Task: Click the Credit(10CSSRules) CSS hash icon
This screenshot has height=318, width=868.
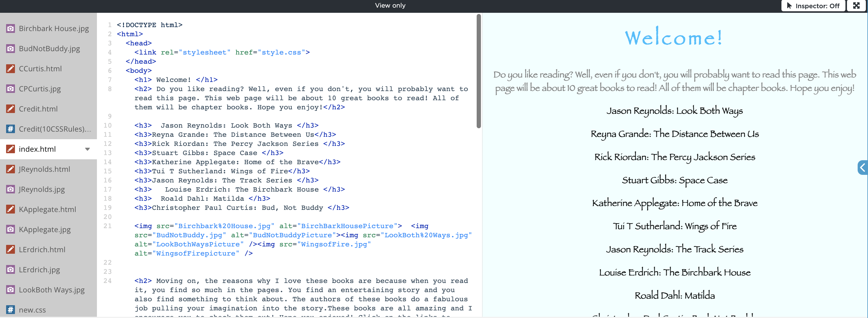Action: [x=10, y=129]
